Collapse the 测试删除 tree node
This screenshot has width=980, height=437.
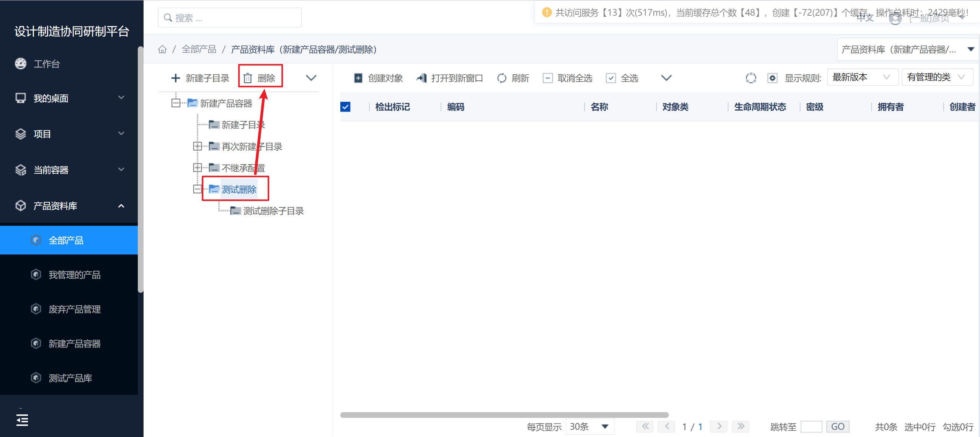198,189
